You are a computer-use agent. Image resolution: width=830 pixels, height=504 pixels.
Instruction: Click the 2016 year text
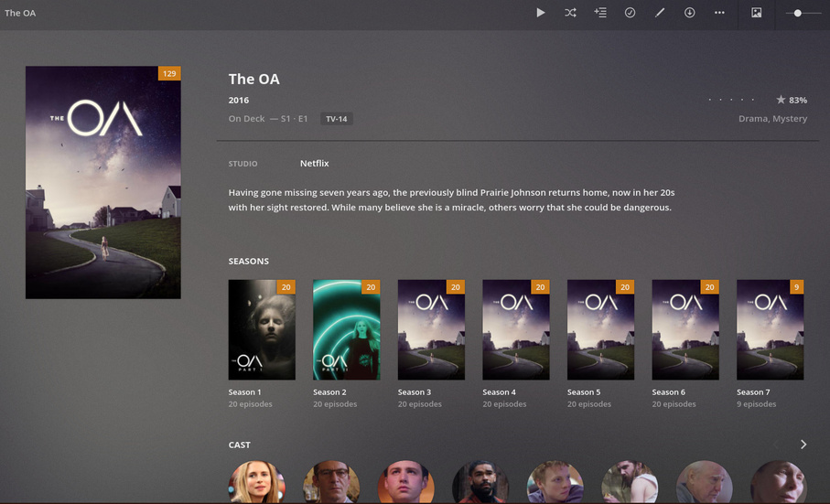coord(238,100)
